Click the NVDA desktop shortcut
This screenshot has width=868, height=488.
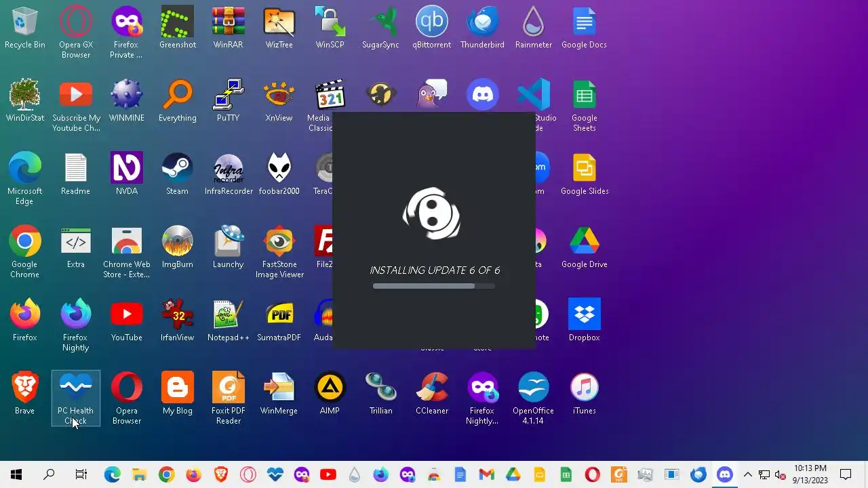pos(126,175)
